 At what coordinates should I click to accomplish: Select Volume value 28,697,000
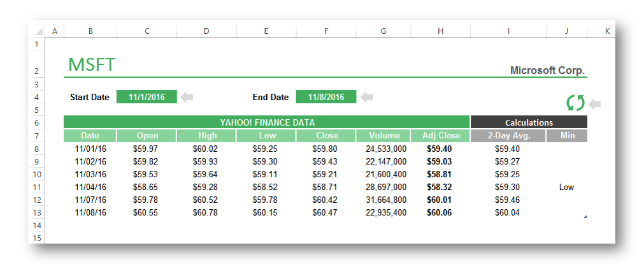tap(386, 187)
